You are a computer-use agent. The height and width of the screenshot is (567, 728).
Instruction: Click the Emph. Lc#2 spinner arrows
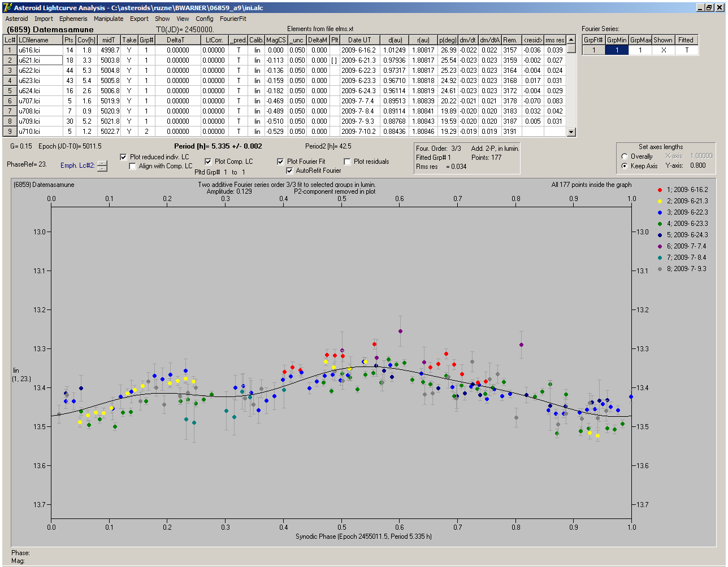102,166
